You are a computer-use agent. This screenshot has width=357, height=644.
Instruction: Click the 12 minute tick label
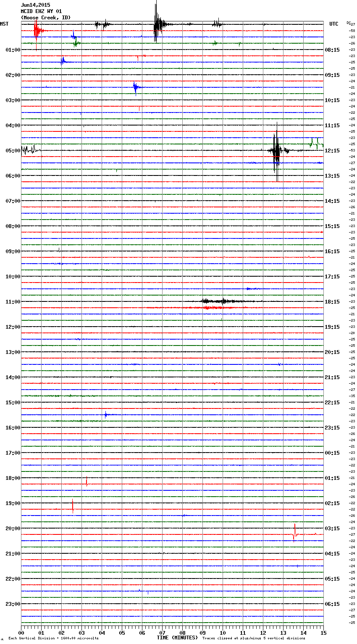click(263, 633)
